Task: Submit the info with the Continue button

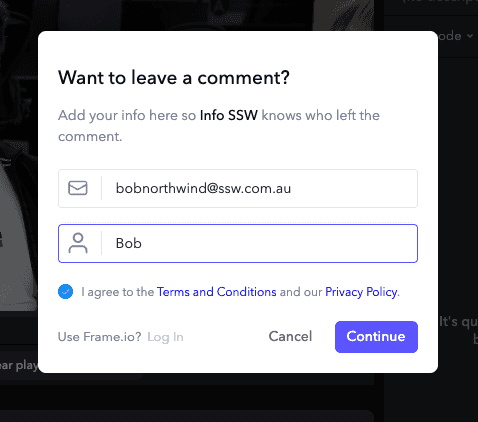Action: 376,337
